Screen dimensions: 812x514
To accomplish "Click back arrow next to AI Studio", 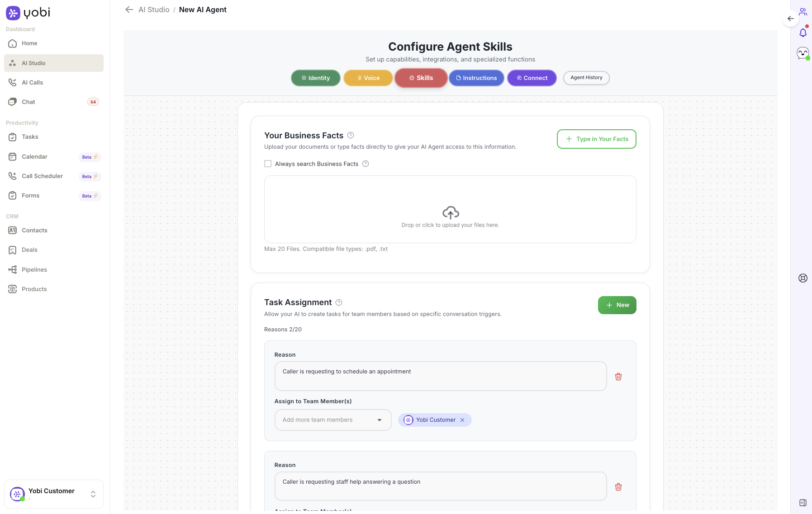I will [x=129, y=9].
